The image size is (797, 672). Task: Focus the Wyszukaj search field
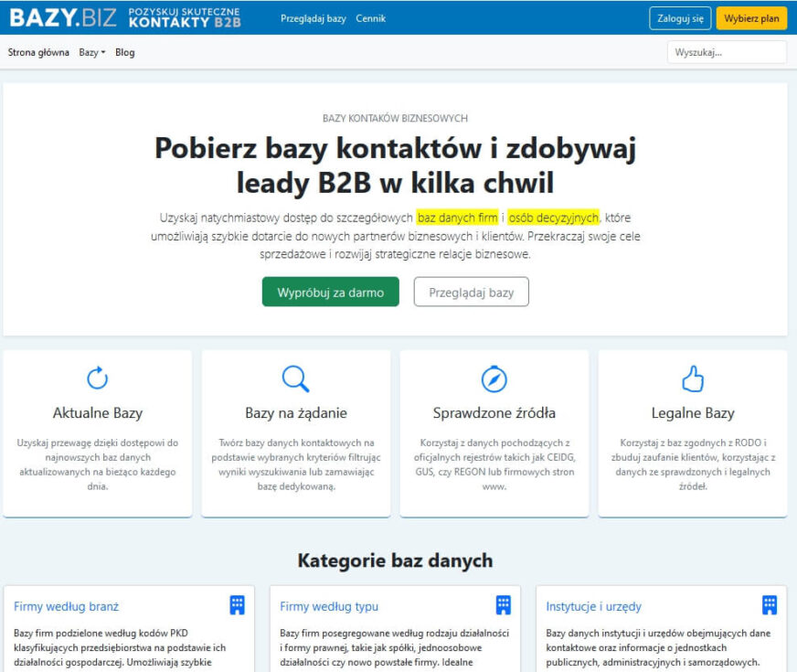(x=726, y=52)
